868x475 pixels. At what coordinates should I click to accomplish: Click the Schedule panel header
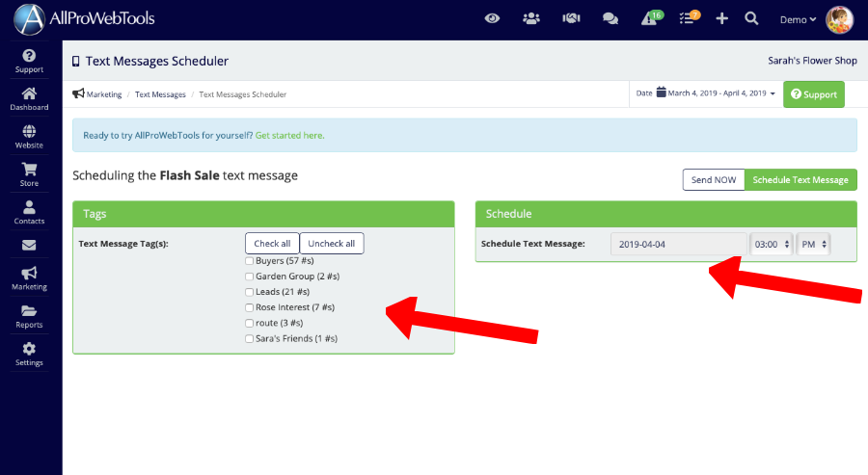click(x=665, y=214)
